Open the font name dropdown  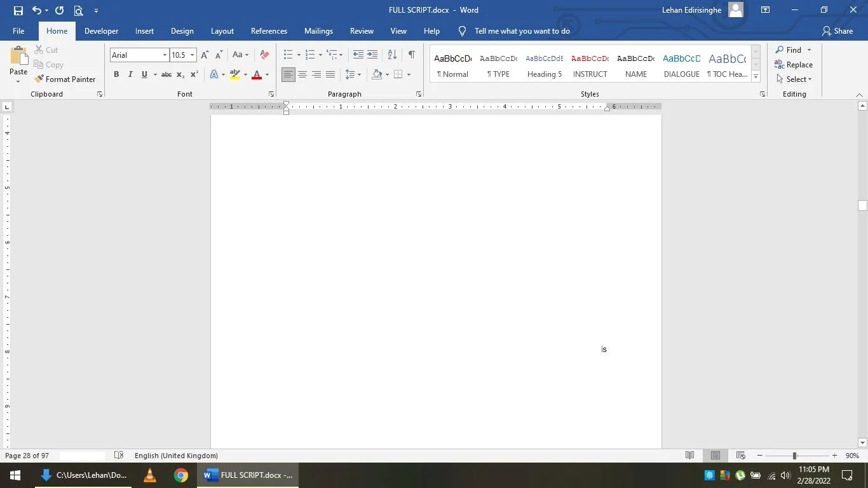click(x=165, y=55)
